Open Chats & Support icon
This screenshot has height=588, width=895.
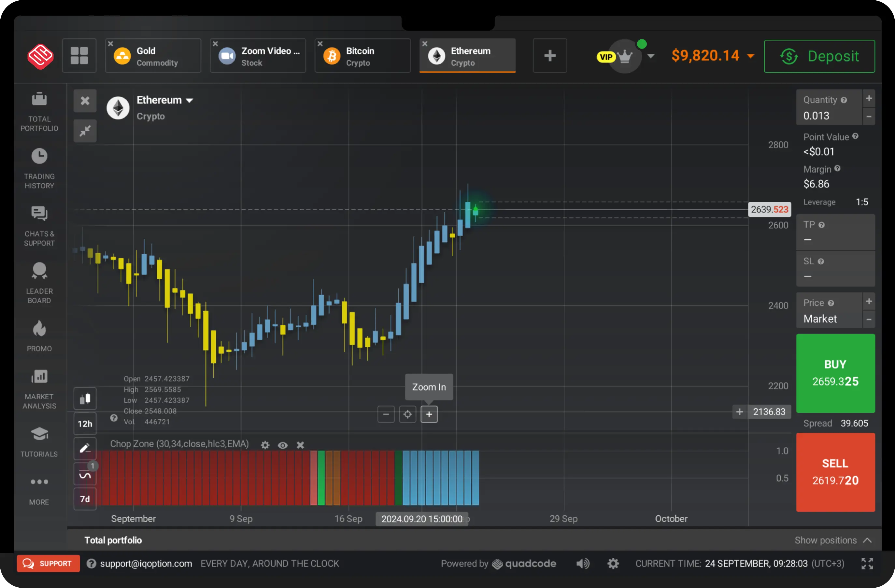[39, 214]
